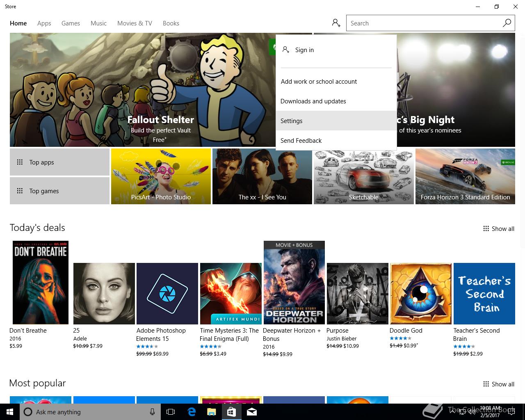The width and height of the screenshot is (525, 420).
Task: Select Add work or school account
Action: click(x=336, y=81)
